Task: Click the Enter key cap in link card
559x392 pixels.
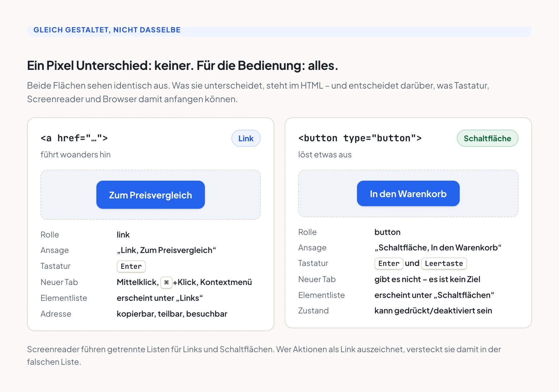Action: [x=131, y=266]
